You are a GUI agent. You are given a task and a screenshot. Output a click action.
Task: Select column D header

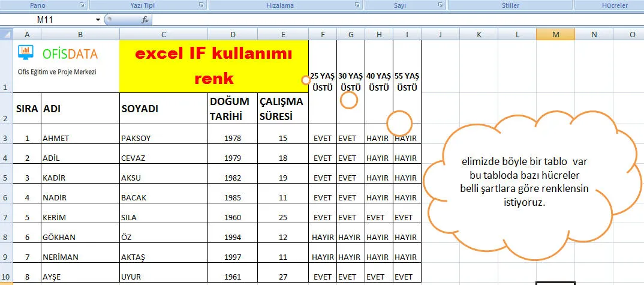pos(233,35)
